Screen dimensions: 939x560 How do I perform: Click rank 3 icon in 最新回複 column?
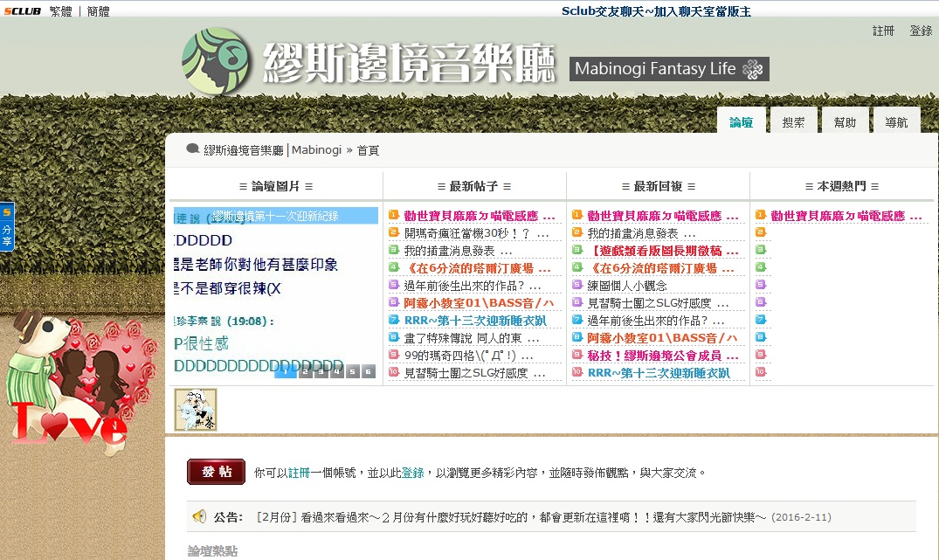pos(577,249)
